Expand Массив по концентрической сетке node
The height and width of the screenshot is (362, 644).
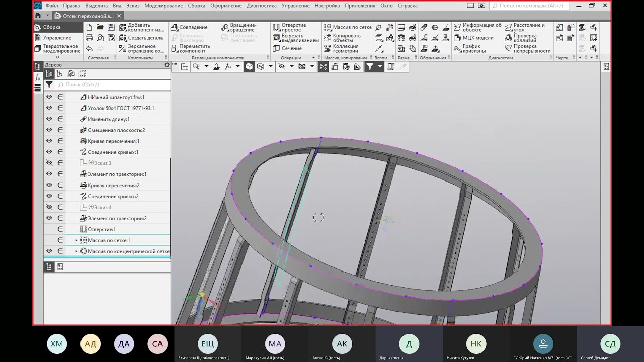(77, 251)
